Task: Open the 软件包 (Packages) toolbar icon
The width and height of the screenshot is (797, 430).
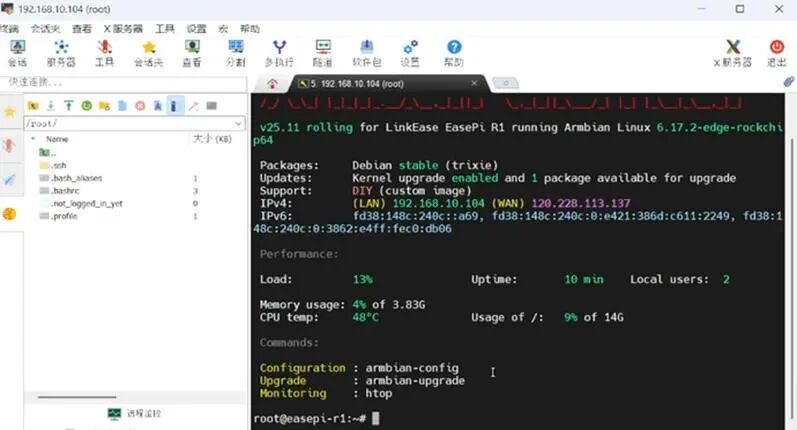Action: pyautogui.click(x=367, y=52)
